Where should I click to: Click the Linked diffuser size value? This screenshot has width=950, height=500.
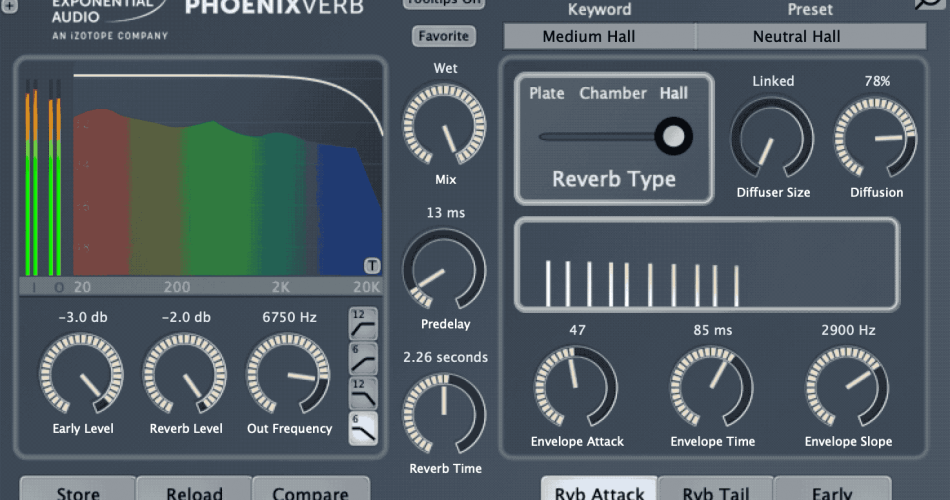773,81
